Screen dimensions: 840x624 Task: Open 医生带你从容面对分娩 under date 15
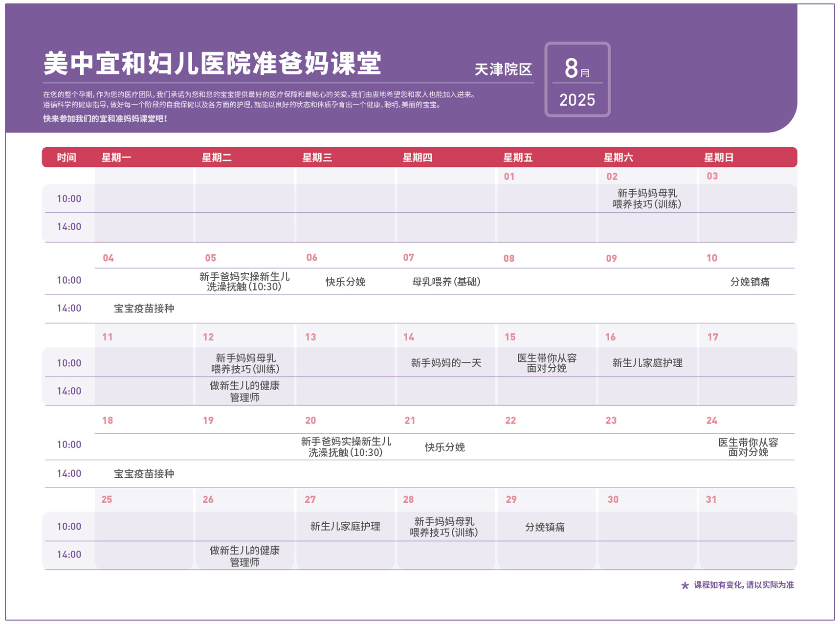(547, 363)
